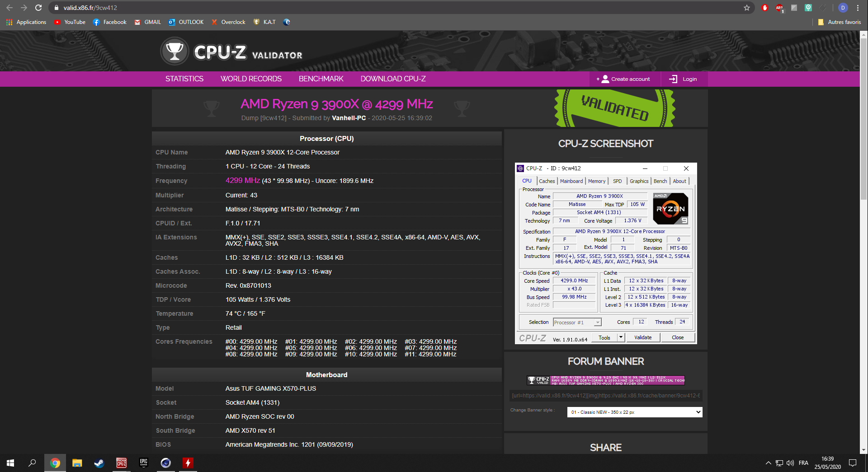
Task: Open the STATISTICS menu
Action: pos(184,79)
